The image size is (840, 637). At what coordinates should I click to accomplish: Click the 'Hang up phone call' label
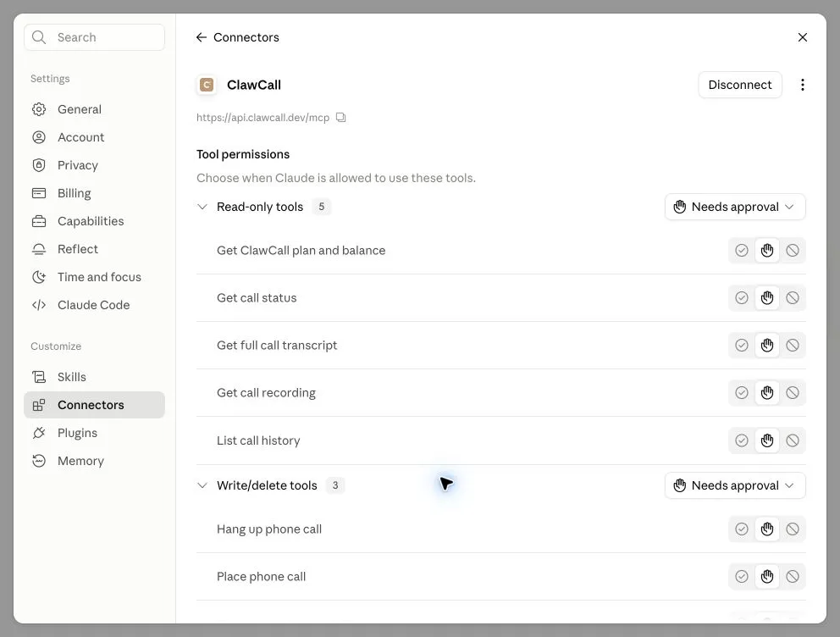[269, 529]
